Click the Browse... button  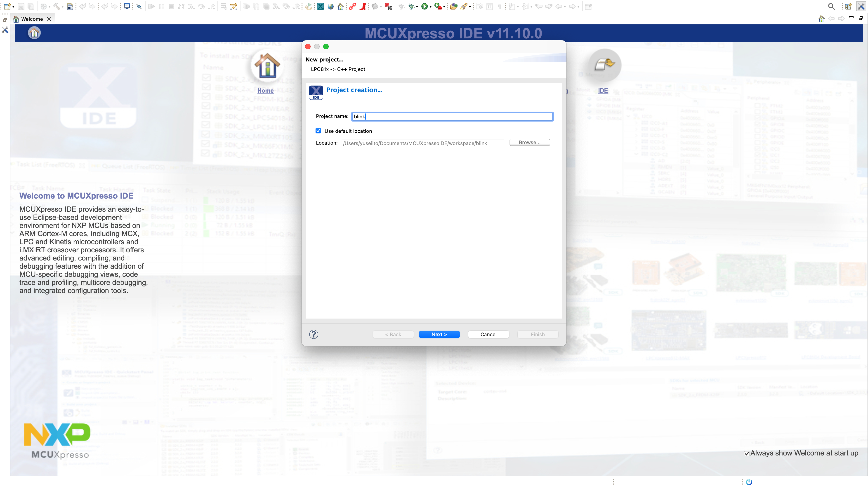coord(529,143)
